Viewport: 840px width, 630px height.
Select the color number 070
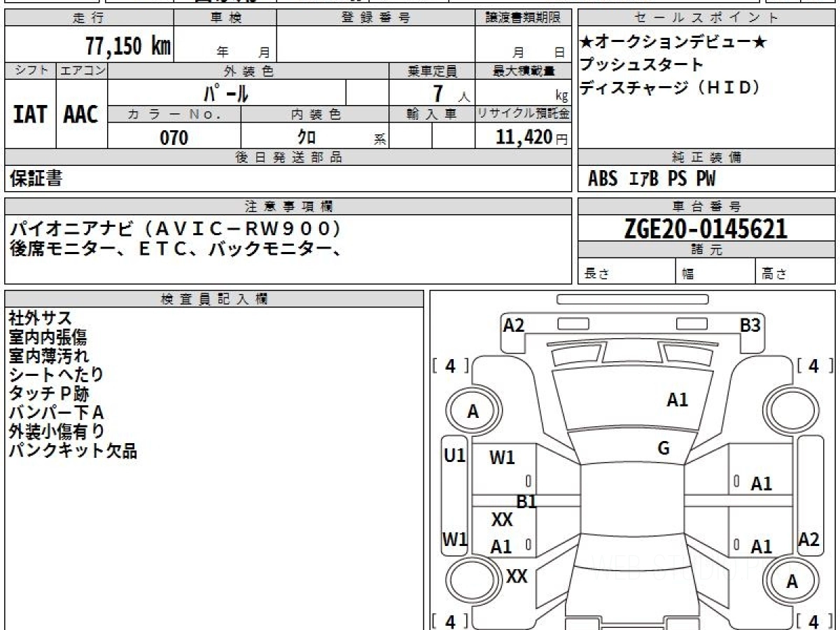pyautogui.click(x=174, y=138)
